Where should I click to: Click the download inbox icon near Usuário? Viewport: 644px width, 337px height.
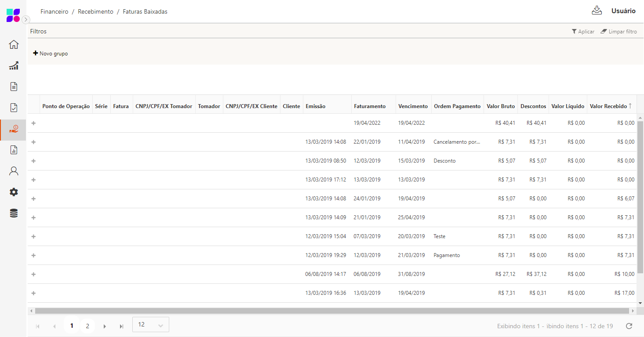[x=597, y=11]
